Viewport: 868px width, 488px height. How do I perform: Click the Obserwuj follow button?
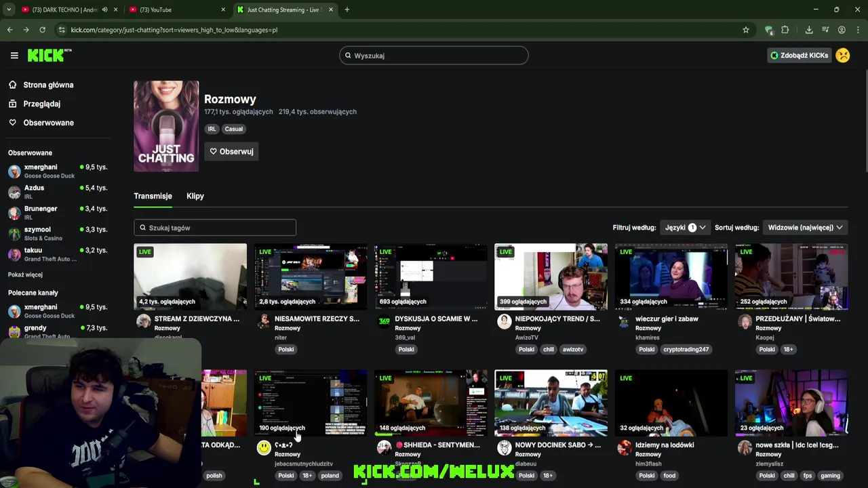[x=231, y=151]
